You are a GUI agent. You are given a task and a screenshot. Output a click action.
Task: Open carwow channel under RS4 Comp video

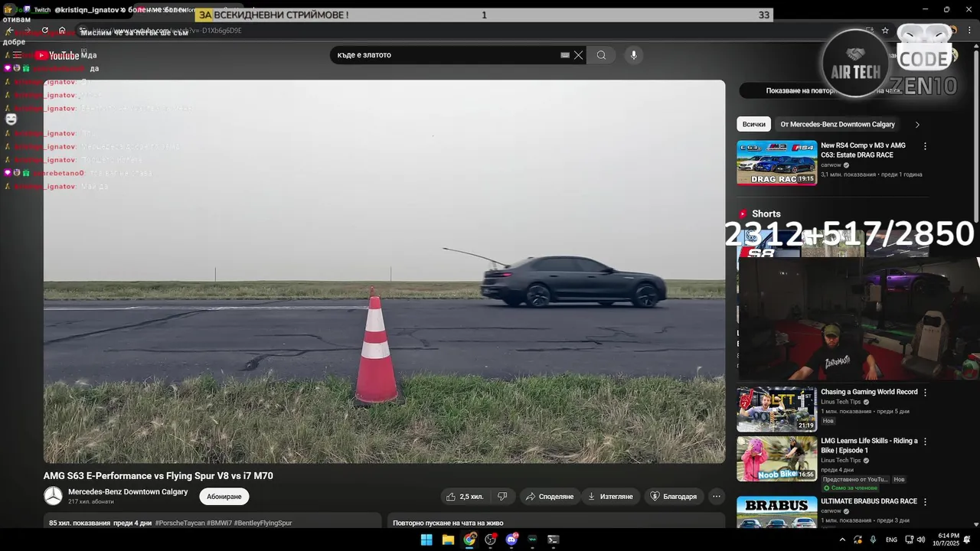tap(831, 165)
